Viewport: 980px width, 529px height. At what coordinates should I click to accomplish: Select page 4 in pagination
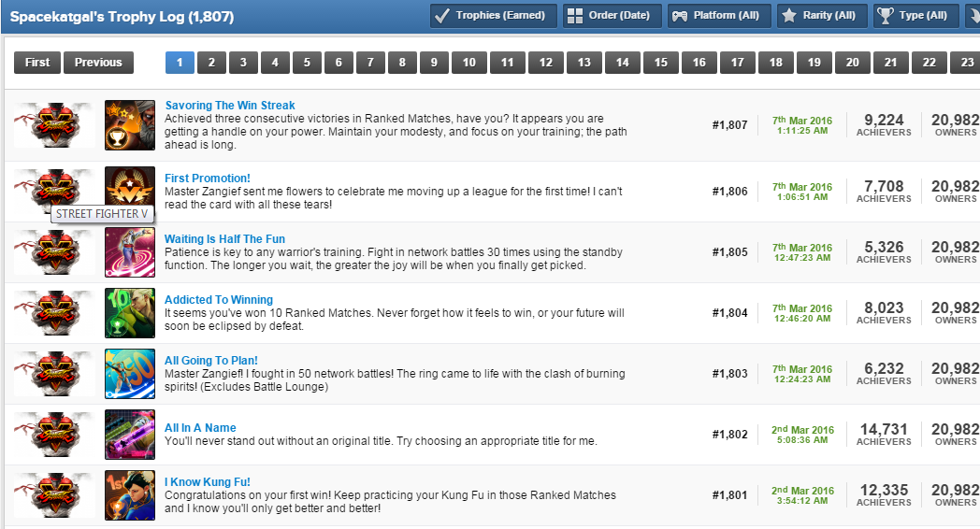[x=275, y=63]
